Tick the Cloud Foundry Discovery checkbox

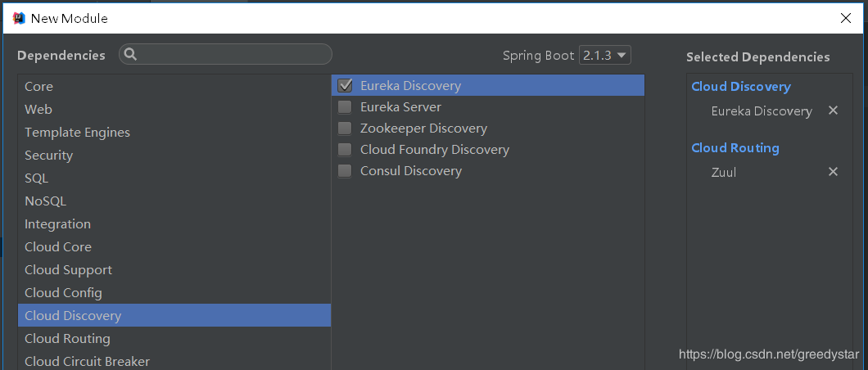coord(345,149)
